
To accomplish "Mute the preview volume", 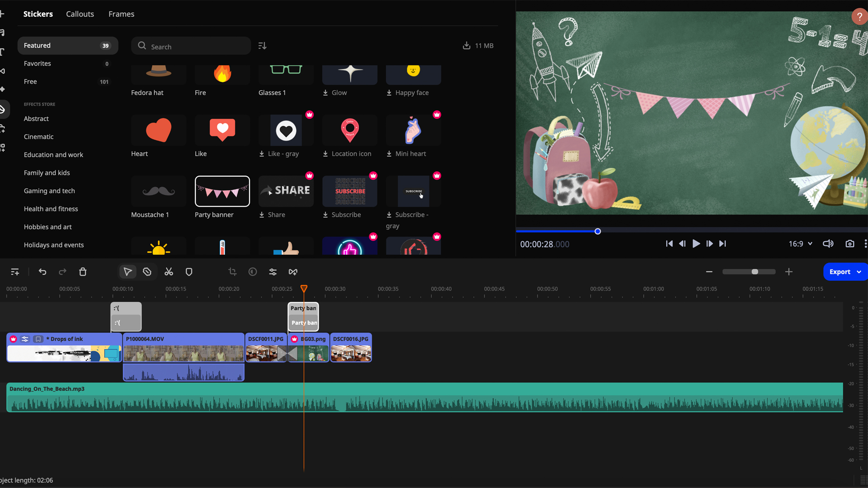I will tap(829, 244).
